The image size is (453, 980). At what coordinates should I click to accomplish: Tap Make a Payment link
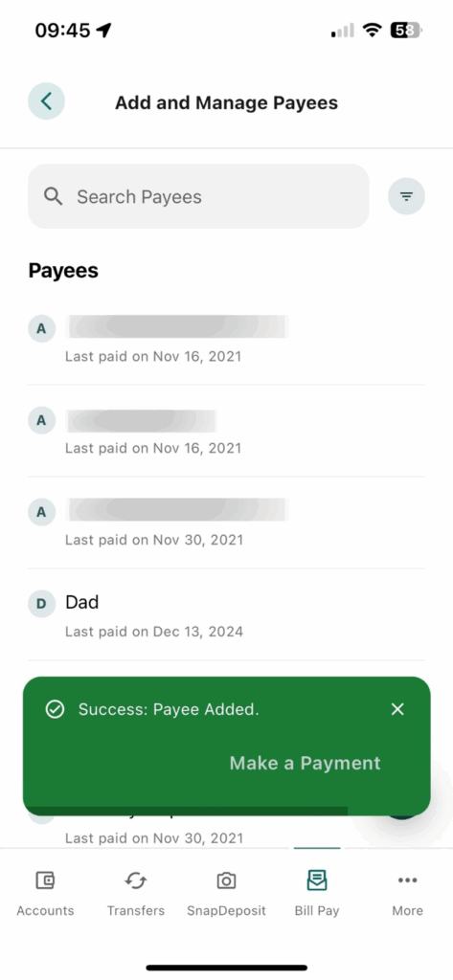point(305,763)
